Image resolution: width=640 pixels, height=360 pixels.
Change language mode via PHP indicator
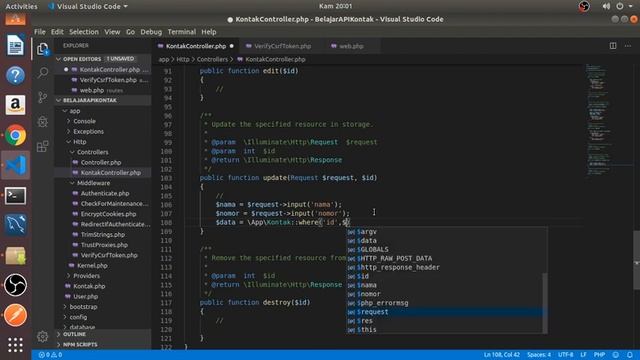(599, 355)
